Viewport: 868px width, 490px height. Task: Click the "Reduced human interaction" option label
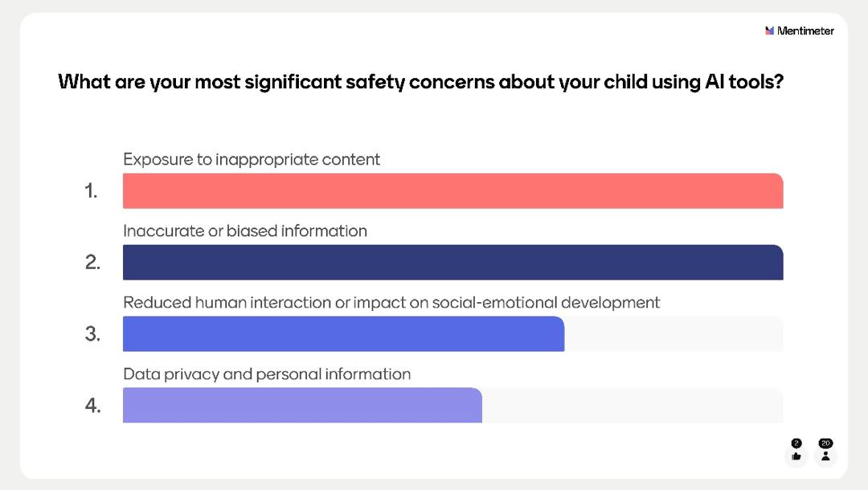pos(391,303)
